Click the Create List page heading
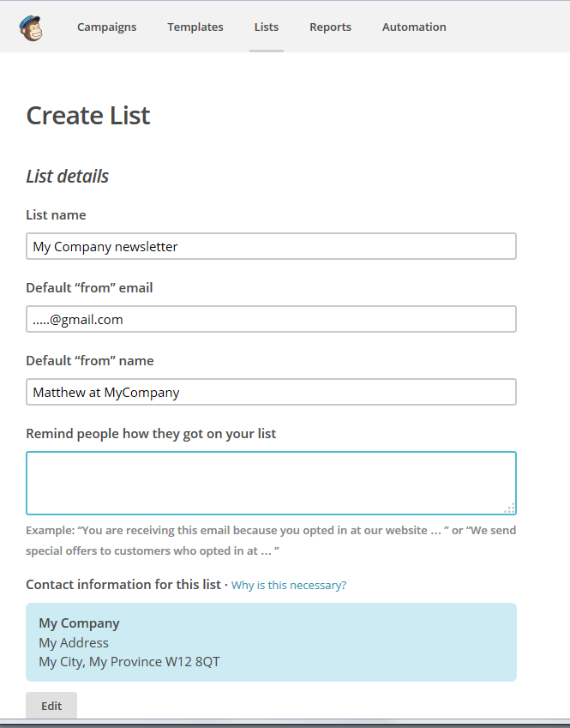 pos(88,116)
